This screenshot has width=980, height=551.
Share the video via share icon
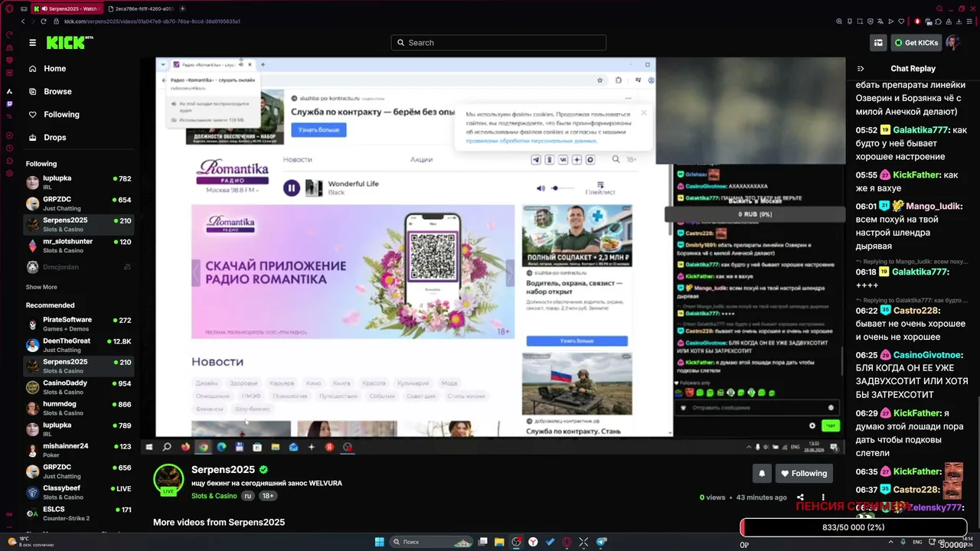pos(800,497)
